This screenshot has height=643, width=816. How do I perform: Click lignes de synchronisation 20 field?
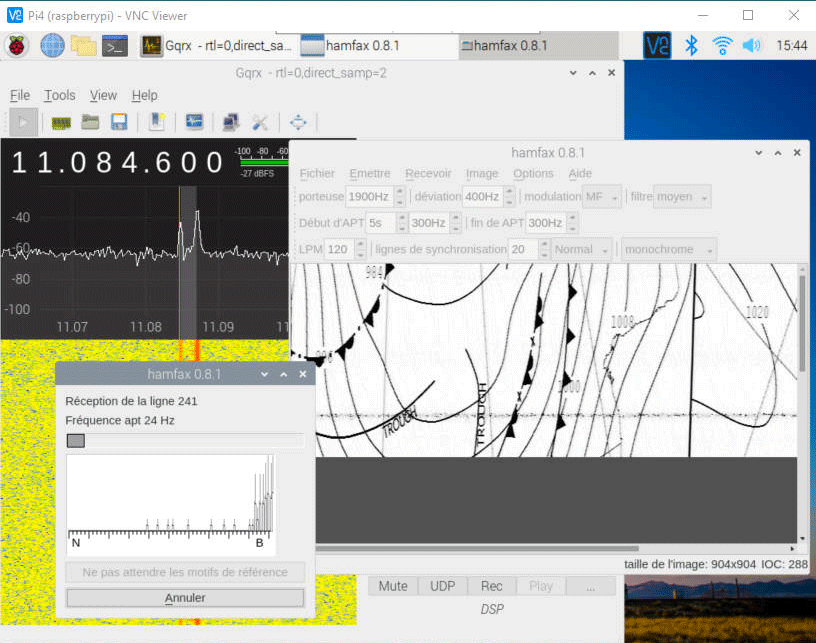pos(529,249)
